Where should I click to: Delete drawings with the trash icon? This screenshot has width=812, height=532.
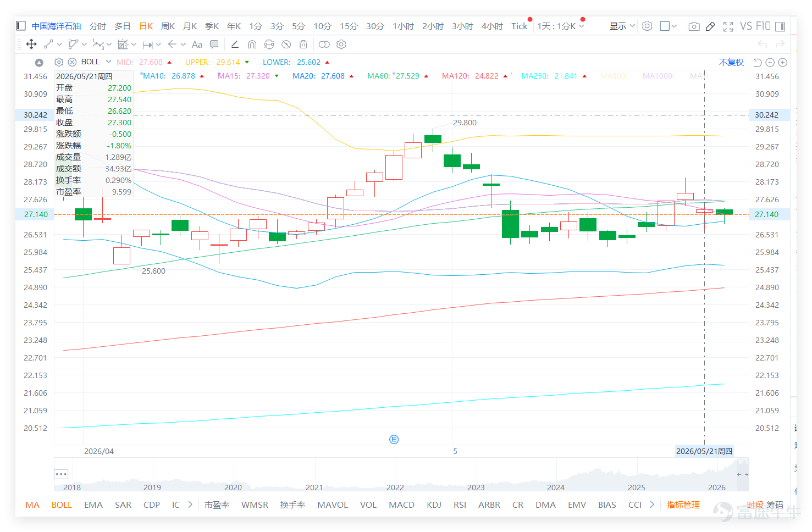303,45
